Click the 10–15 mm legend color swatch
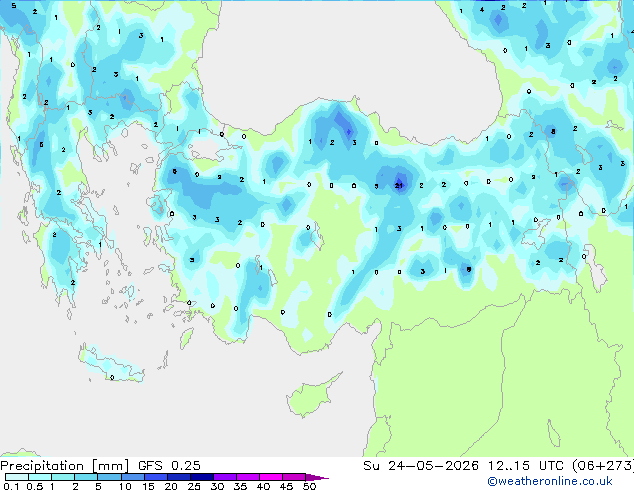634x490 pixels. coord(132,477)
